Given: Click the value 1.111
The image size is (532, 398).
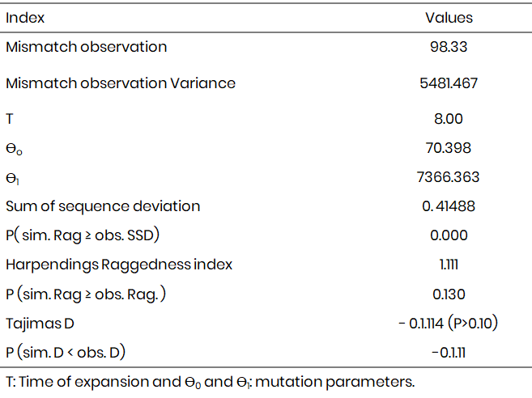Looking at the screenshot, I should [449, 265].
